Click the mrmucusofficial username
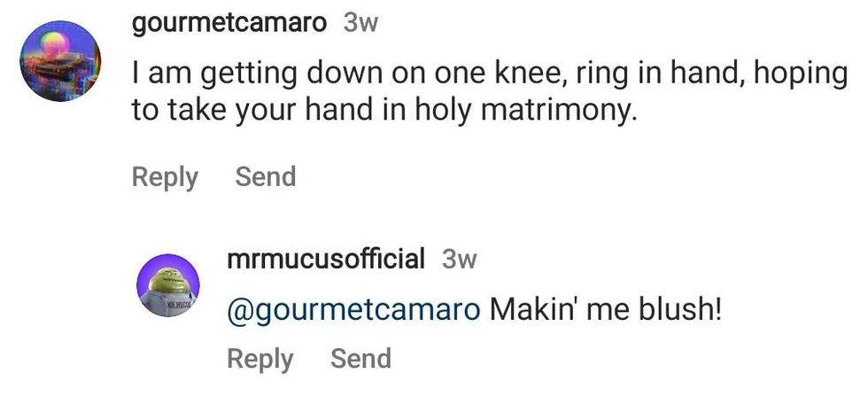The width and height of the screenshot is (868, 396). click(326, 259)
